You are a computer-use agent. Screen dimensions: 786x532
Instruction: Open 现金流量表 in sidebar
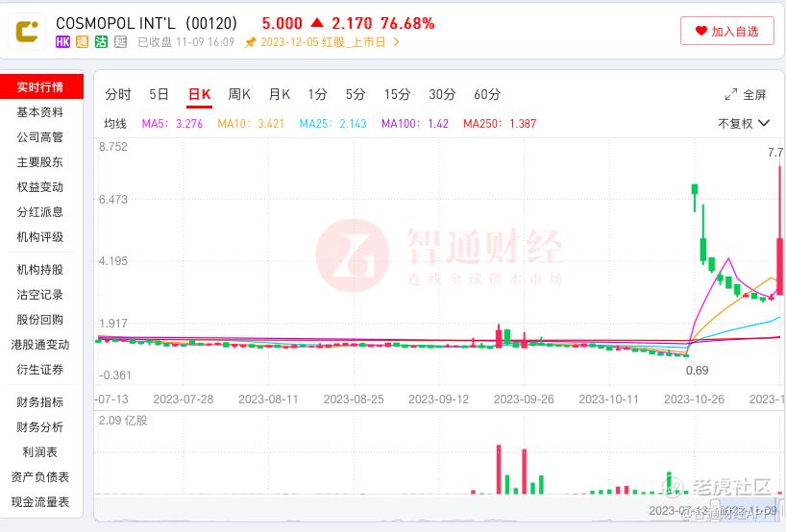coord(40,502)
